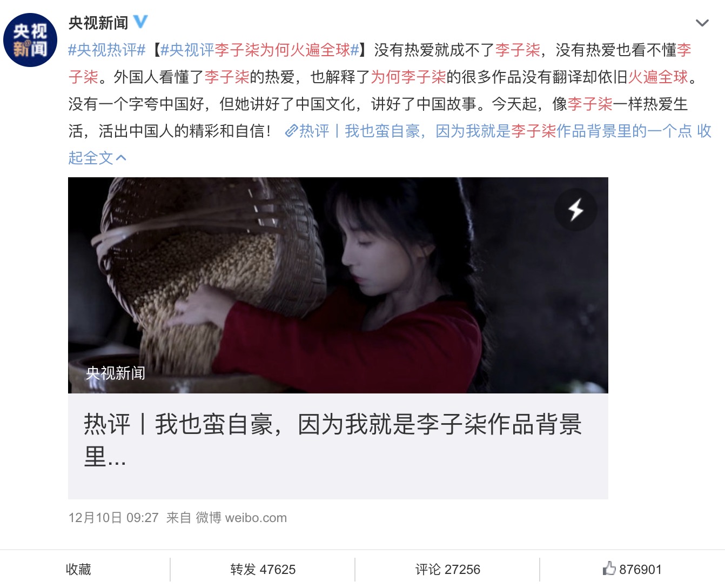Click the post timestamp 12月10日 09:27
This screenshot has height=588, width=725.
tap(113, 517)
